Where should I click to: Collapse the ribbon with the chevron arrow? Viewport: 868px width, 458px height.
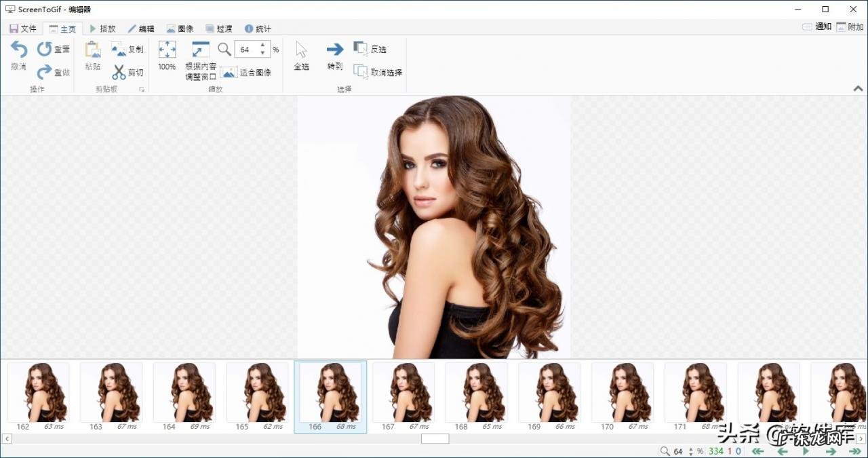pos(856,89)
